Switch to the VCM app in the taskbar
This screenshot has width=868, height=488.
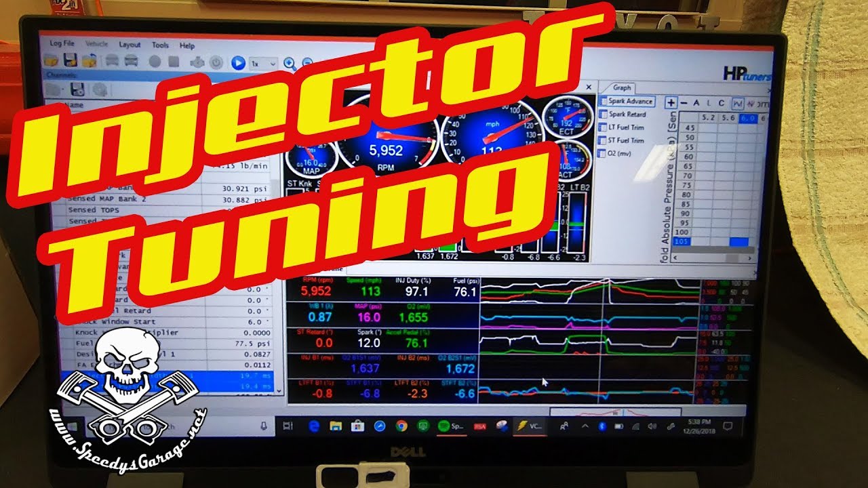tap(530, 427)
